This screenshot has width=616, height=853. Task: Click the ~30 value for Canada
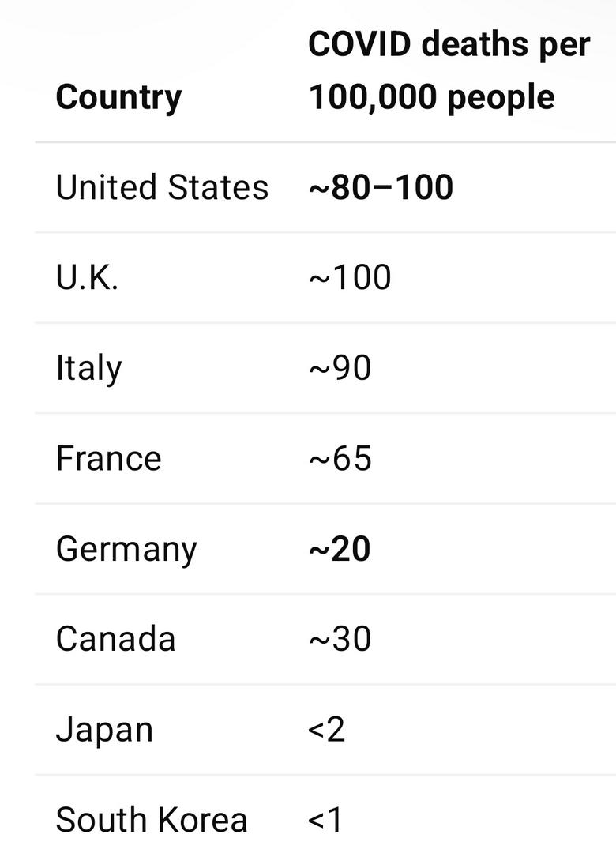(340, 639)
